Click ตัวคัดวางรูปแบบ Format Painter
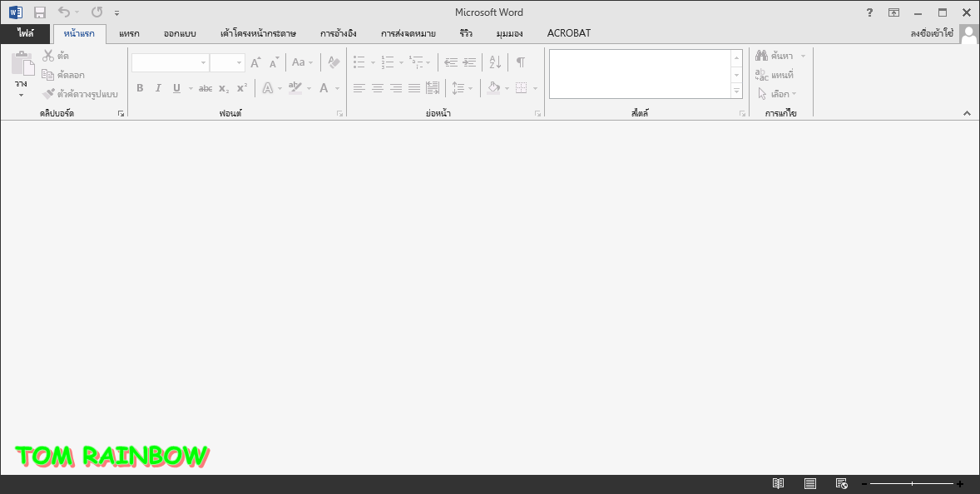 coord(80,94)
